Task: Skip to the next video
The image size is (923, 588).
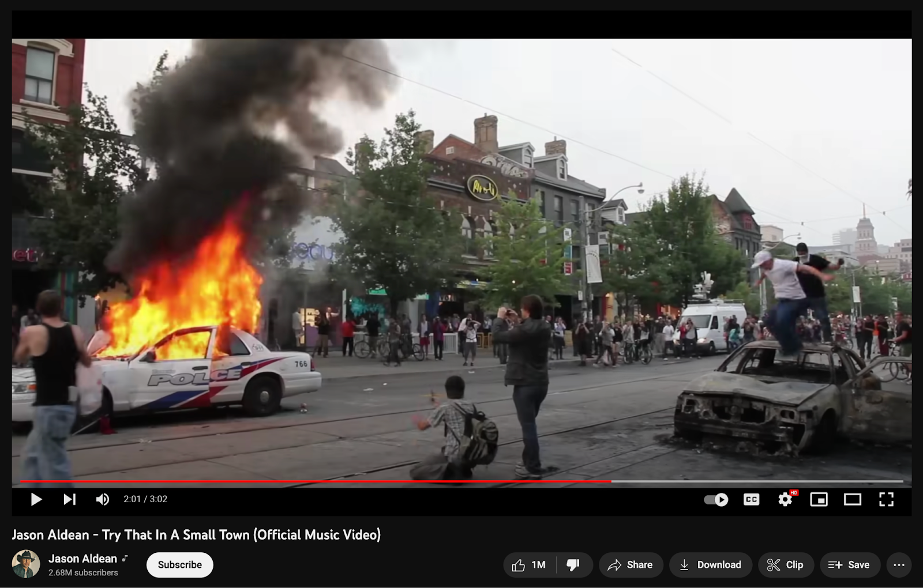Action: [69, 499]
